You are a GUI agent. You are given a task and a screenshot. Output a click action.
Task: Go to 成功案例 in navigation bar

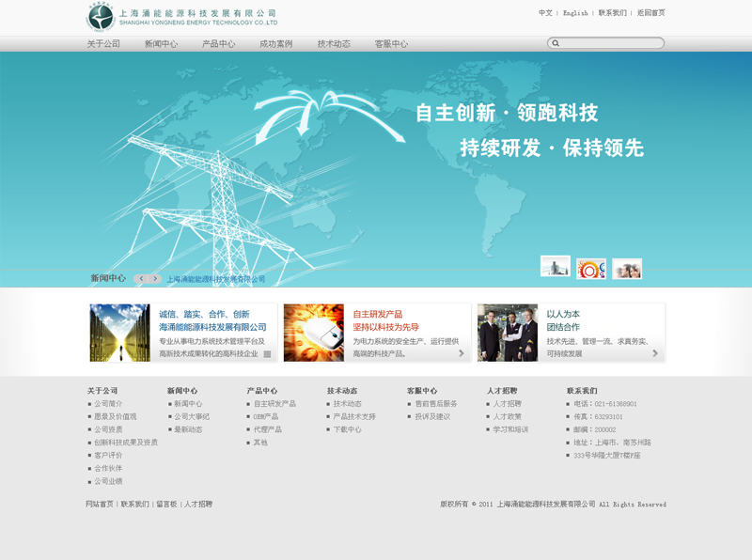[x=276, y=44]
